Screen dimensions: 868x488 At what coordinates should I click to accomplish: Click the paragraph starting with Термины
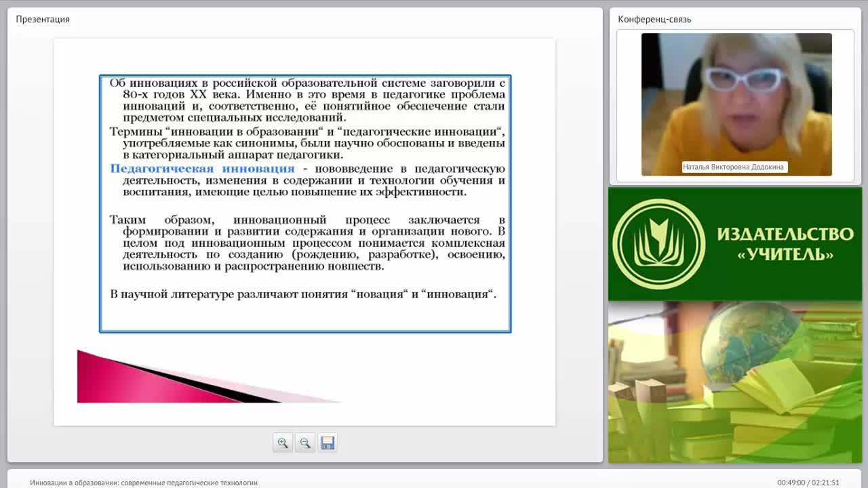tap(307, 143)
